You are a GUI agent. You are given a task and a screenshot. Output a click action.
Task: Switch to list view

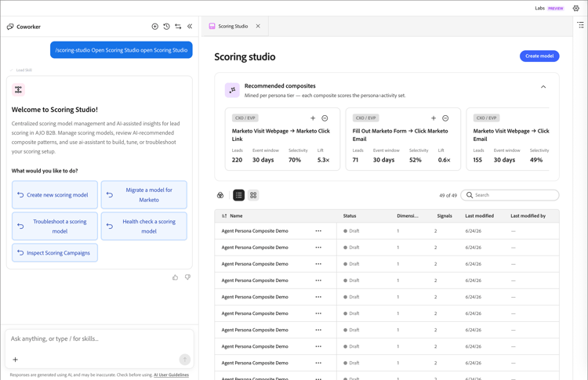[238, 195]
